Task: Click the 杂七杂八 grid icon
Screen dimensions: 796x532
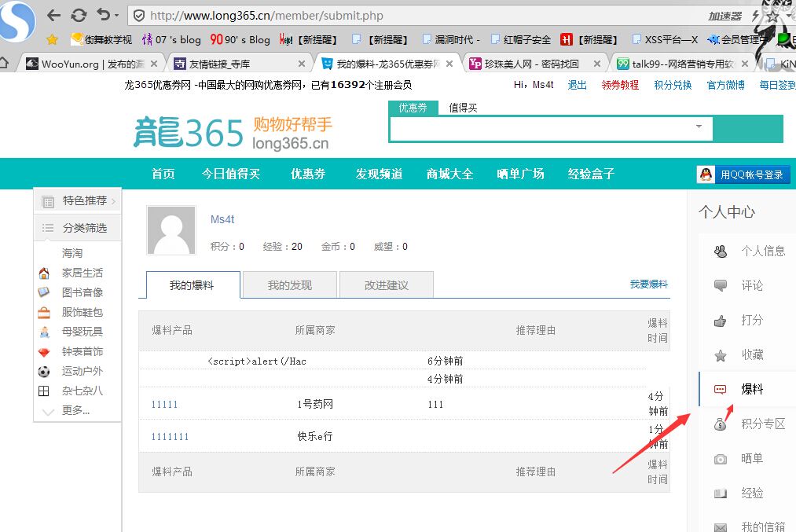Action: pyautogui.click(x=44, y=391)
